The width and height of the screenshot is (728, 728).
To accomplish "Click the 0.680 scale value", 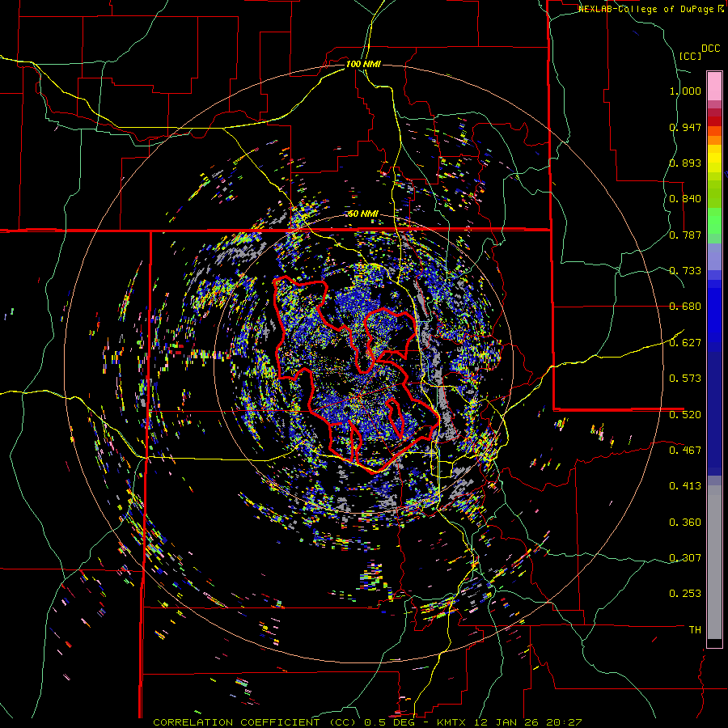I will click(x=685, y=307).
